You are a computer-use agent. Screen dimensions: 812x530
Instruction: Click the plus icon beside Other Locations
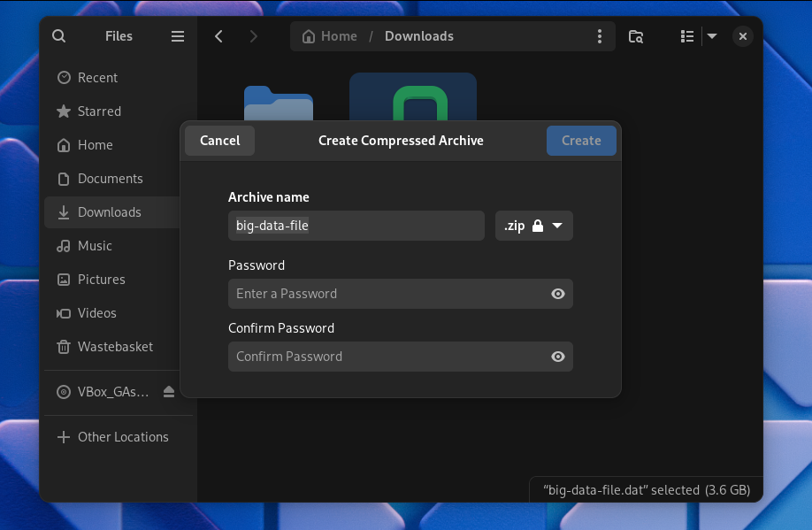[x=64, y=437]
